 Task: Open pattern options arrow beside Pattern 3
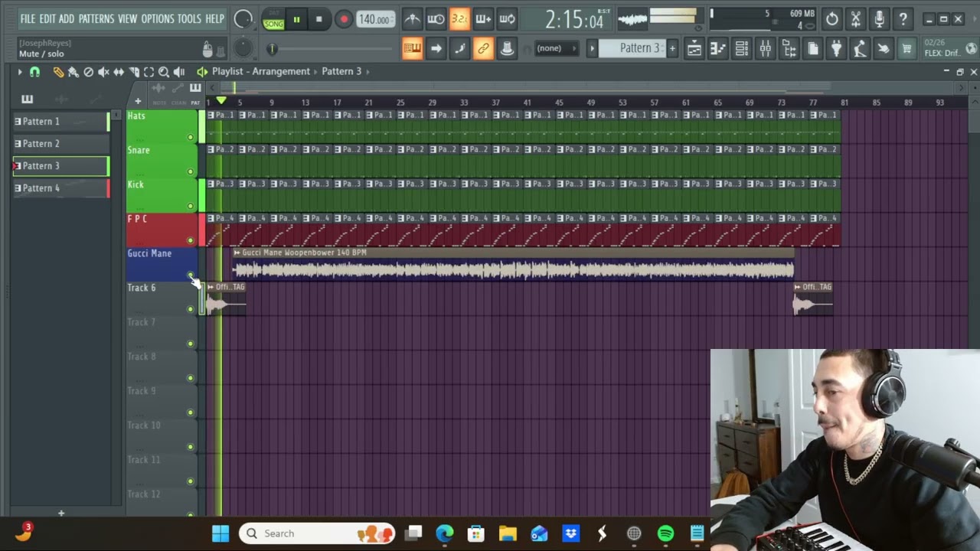[592, 48]
